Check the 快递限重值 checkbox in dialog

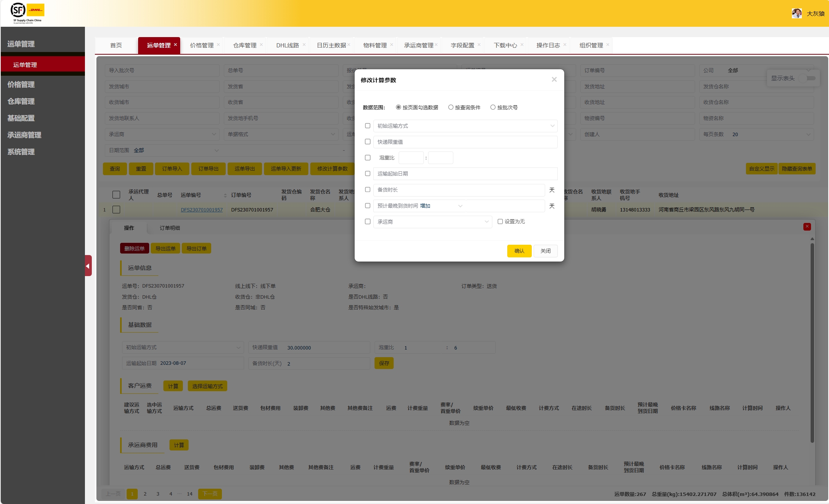(x=368, y=142)
